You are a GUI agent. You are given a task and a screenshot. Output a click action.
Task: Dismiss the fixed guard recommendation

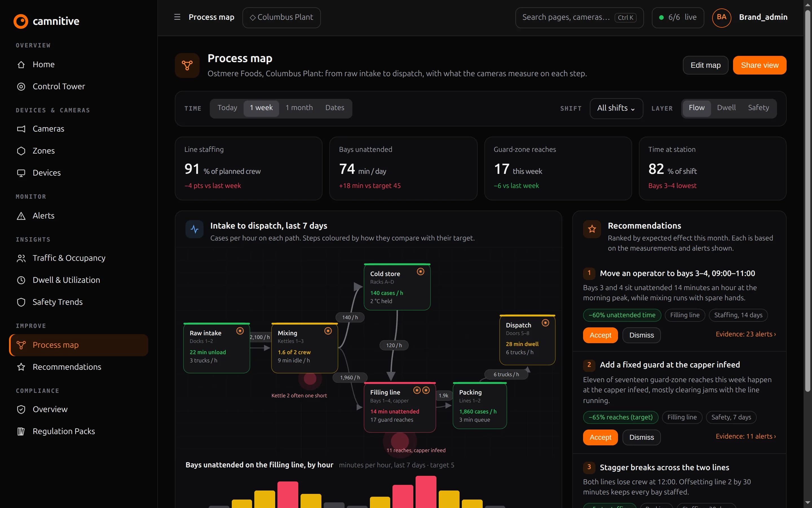(x=641, y=437)
